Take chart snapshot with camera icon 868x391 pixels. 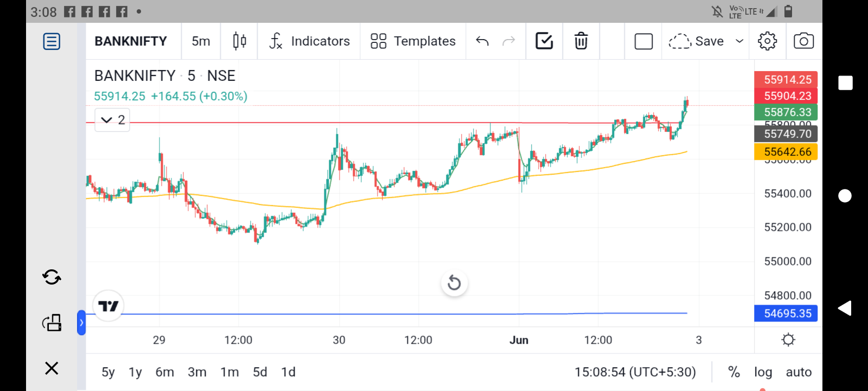click(803, 41)
